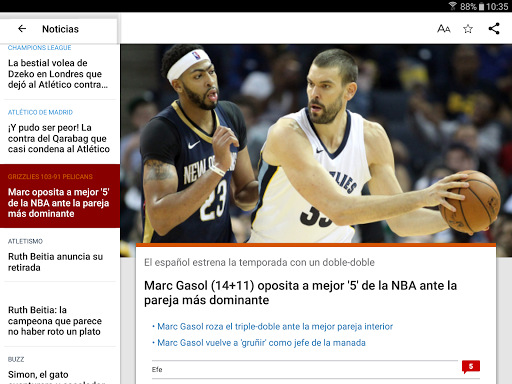Screen dimensions: 512x384
Task: Open 'Ruth Beitia: la campeona' story
Action: pos(55,321)
